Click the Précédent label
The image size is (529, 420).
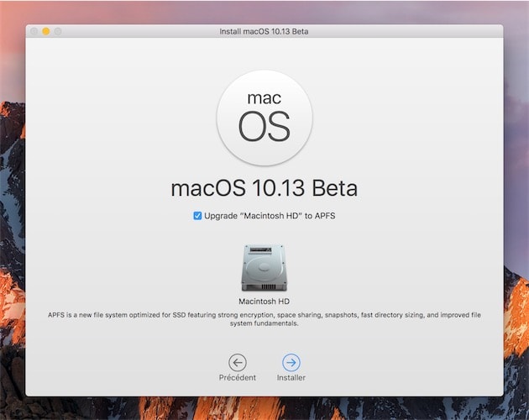(238, 377)
